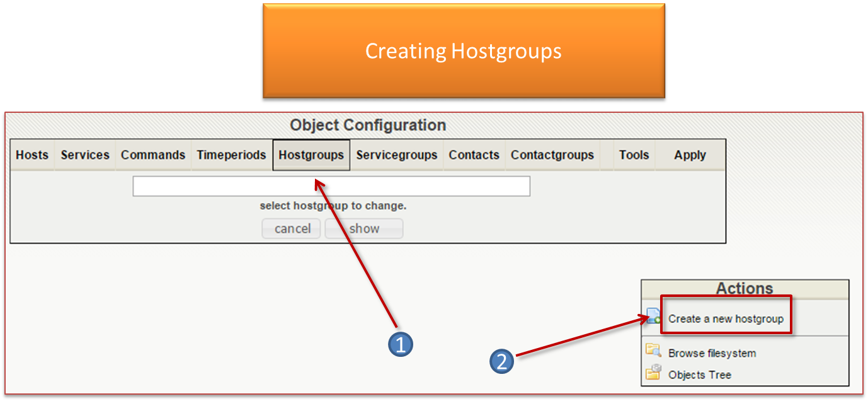Image resolution: width=868 pixels, height=401 pixels.
Task: Click the new hostgroup document icon
Action: 653,317
